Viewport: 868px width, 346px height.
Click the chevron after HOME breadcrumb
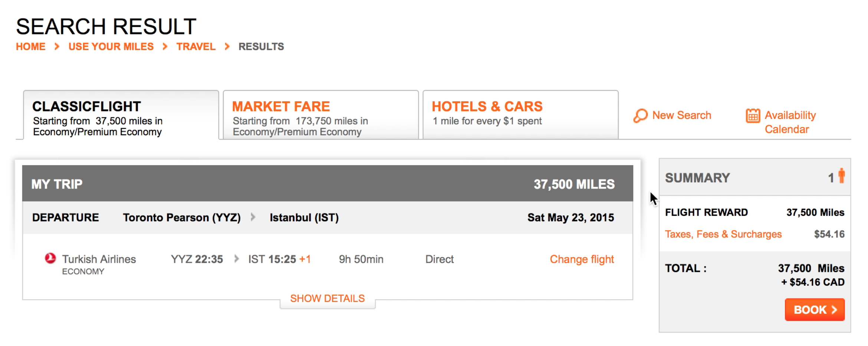[57, 47]
